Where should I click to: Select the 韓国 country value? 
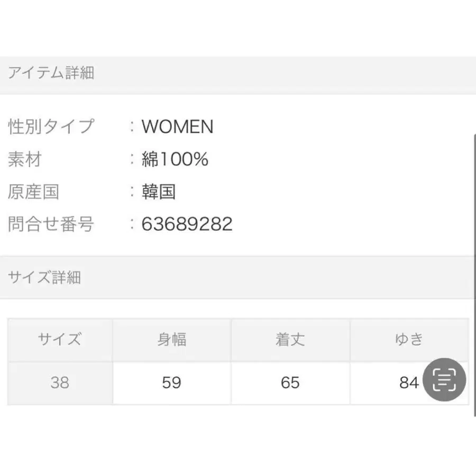pyautogui.click(x=159, y=191)
